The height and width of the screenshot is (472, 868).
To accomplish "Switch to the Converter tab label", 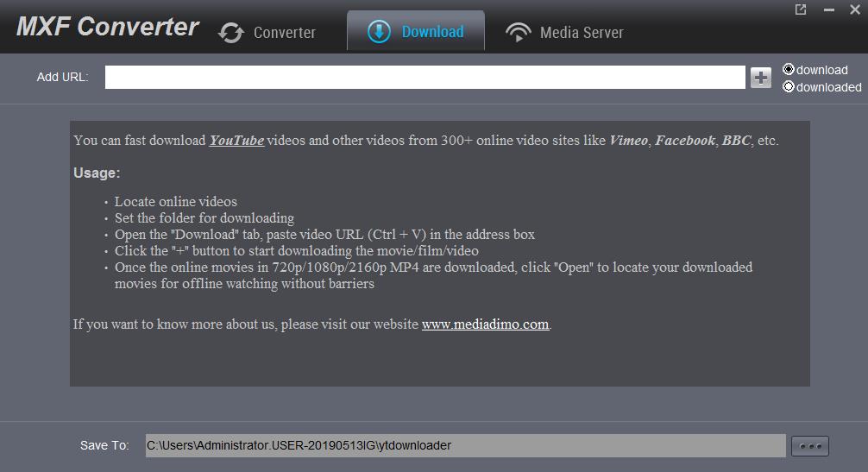I will 284,33.
